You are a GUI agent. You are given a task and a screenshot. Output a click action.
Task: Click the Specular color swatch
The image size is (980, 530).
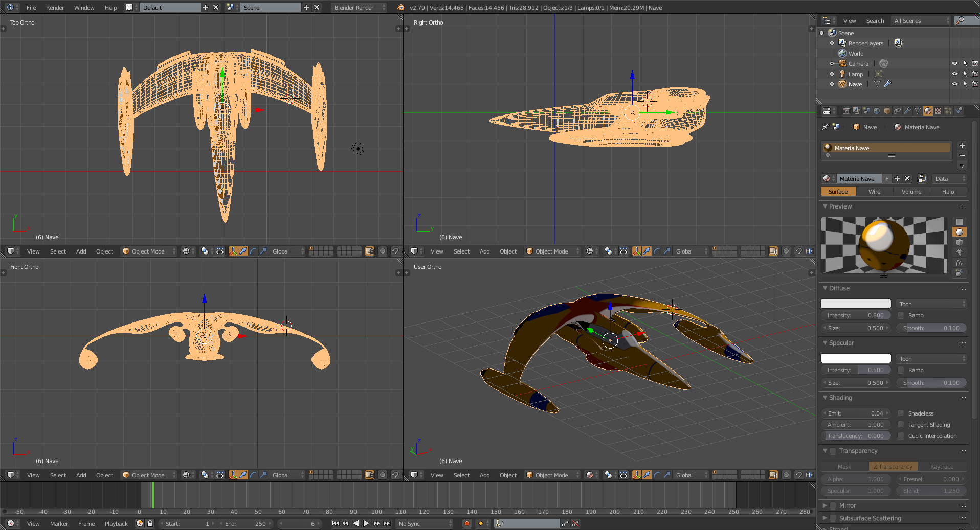pyautogui.click(x=856, y=358)
